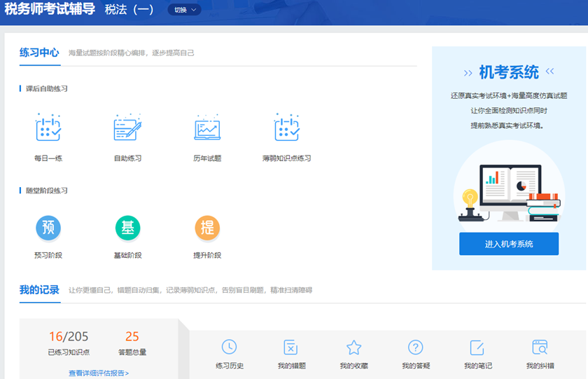Open 我的收藏 star icon
588x379 pixels.
coord(353,347)
